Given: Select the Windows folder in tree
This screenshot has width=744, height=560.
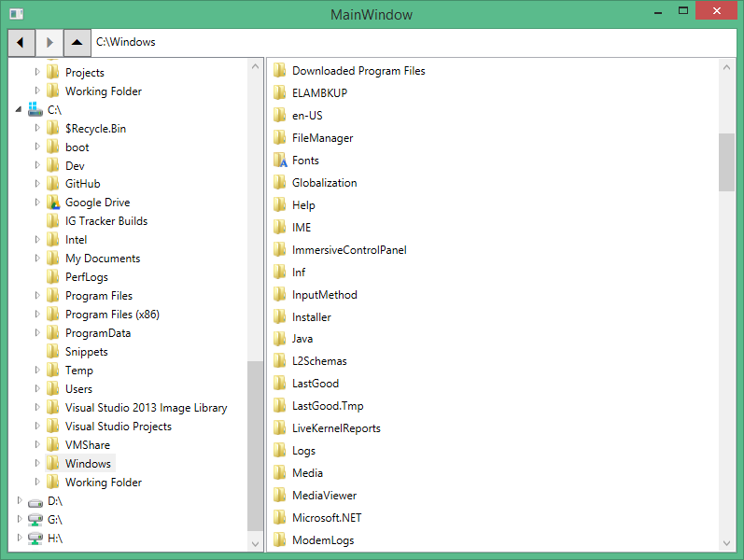Looking at the screenshot, I should coord(88,464).
